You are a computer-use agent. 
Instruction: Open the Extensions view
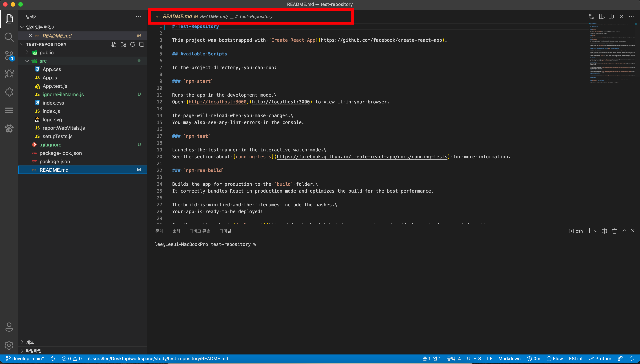point(9,92)
